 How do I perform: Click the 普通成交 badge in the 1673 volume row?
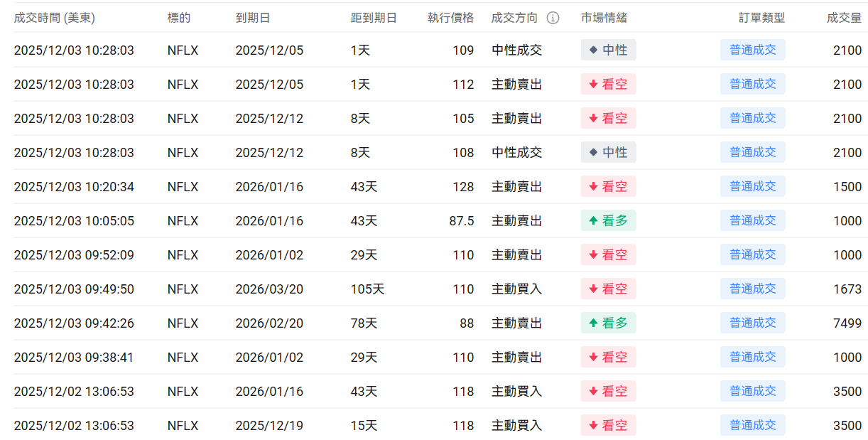pos(752,289)
